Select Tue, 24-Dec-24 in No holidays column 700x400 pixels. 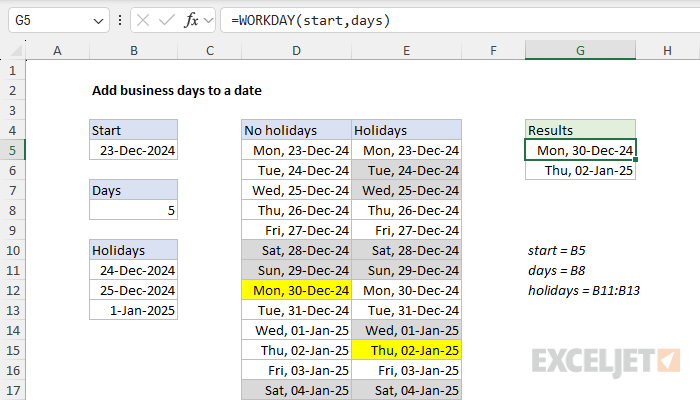296,171
